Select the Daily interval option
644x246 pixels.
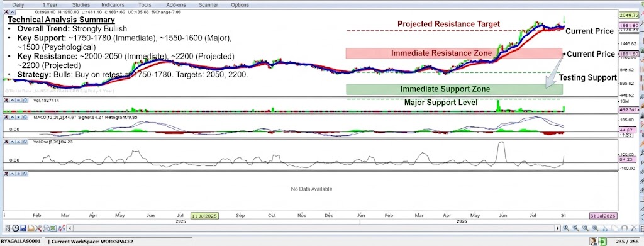click(x=18, y=5)
